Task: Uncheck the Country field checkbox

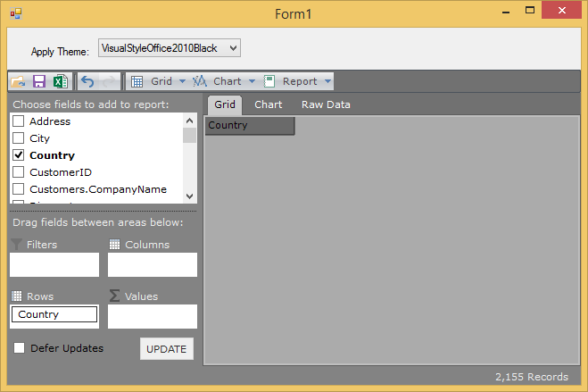Action: coord(18,155)
